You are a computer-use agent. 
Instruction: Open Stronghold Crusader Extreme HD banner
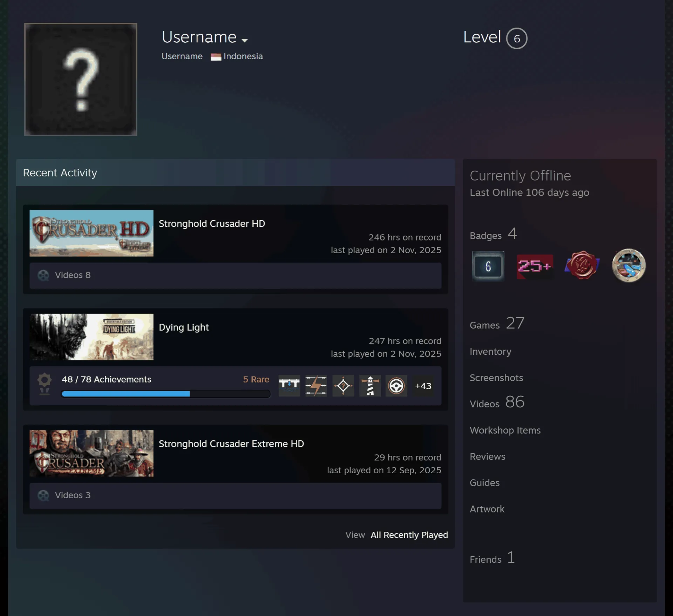point(91,453)
